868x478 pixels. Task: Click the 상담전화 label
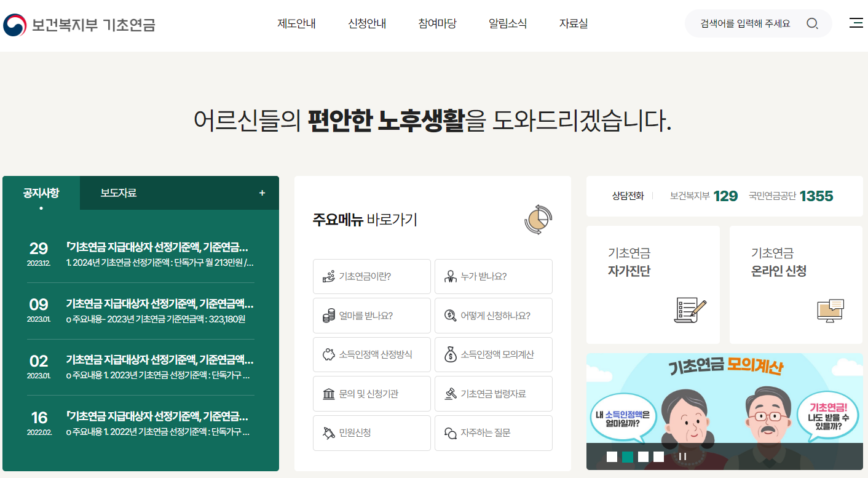point(628,196)
